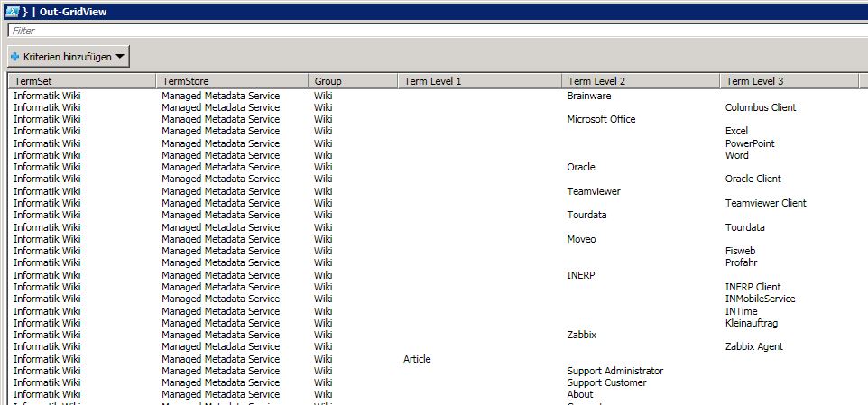Select the Article cell in Term Level 1
This screenshot has height=405, width=868.
417,358
